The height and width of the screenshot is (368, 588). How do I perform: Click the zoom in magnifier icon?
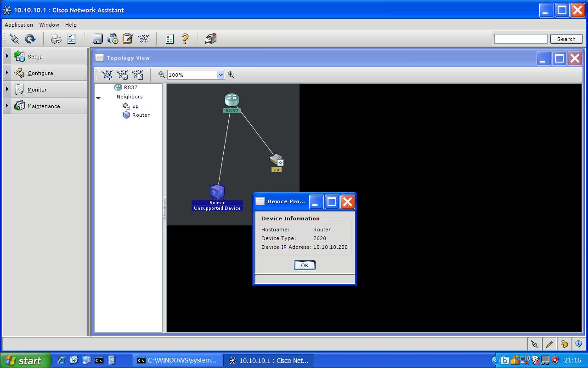coord(231,75)
